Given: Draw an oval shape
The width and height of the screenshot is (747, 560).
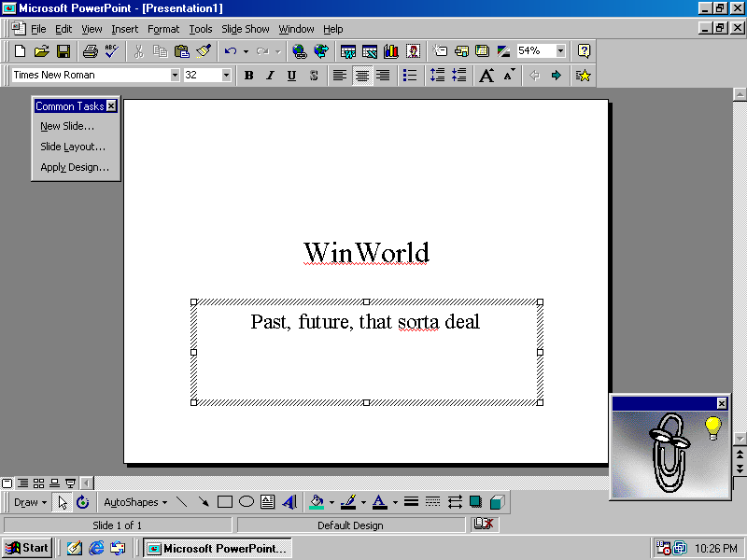Looking at the screenshot, I should (247, 502).
